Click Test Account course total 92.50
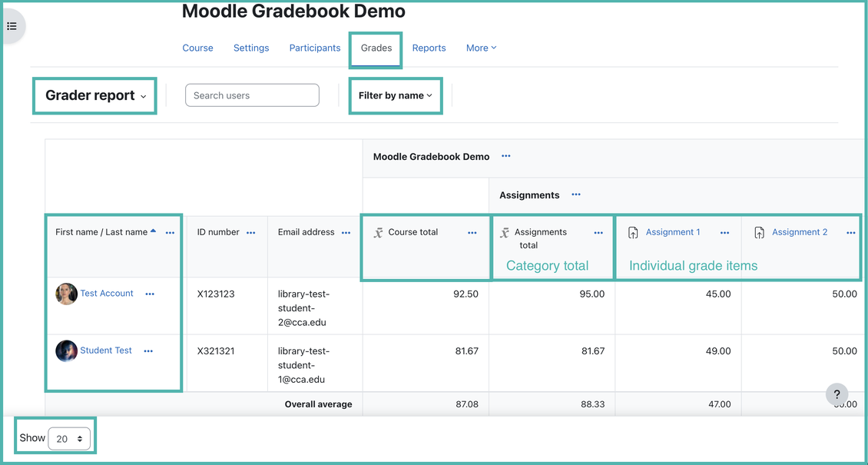 465,294
